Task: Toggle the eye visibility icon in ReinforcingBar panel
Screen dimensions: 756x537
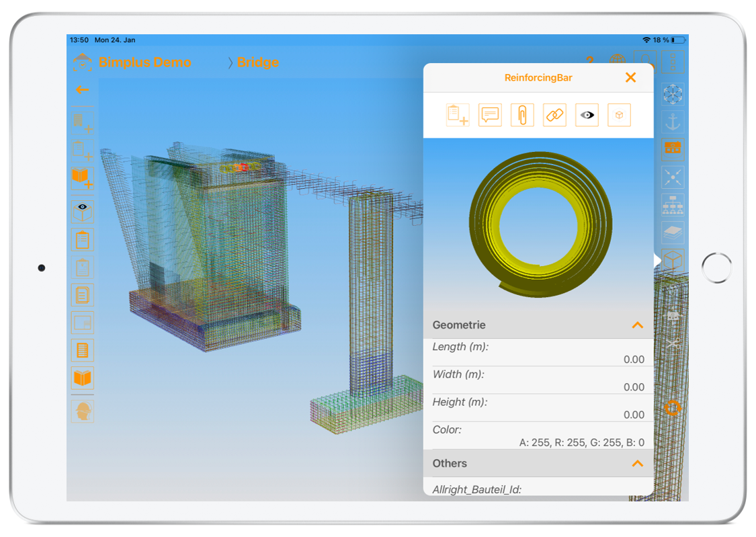Action: [587, 115]
